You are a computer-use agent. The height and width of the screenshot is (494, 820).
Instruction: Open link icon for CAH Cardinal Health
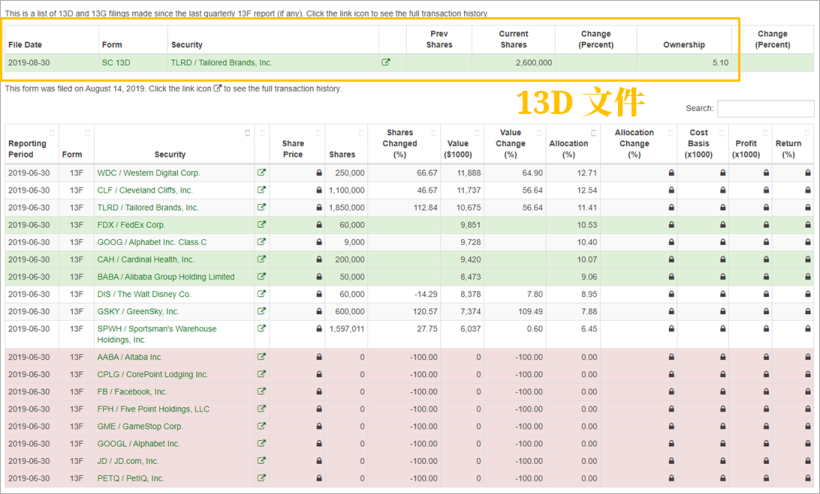pos(261,259)
